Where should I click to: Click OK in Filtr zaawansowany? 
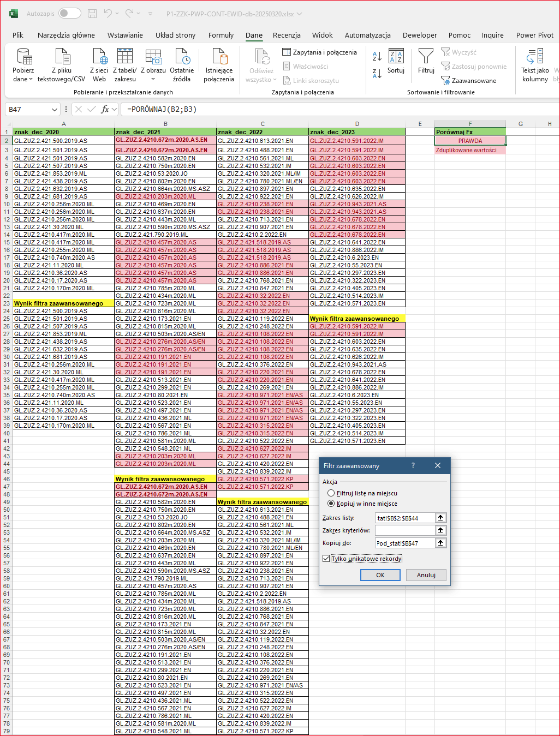point(380,575)
